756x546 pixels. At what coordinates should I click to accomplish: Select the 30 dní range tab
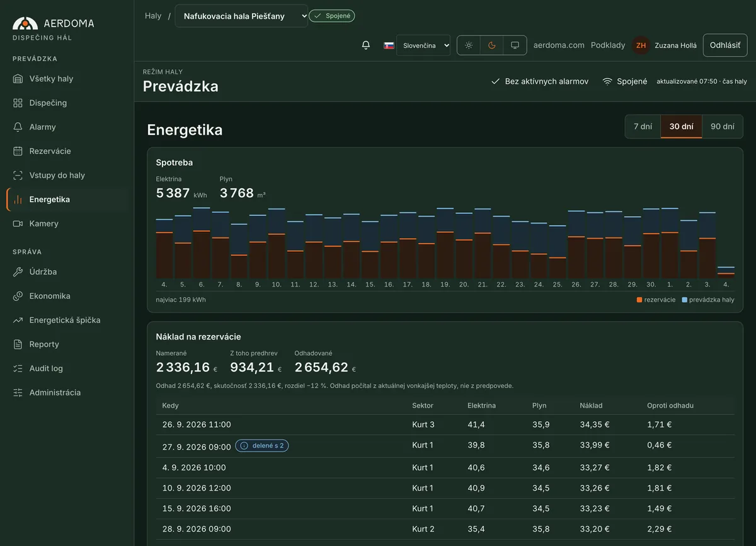pos(681,126)
